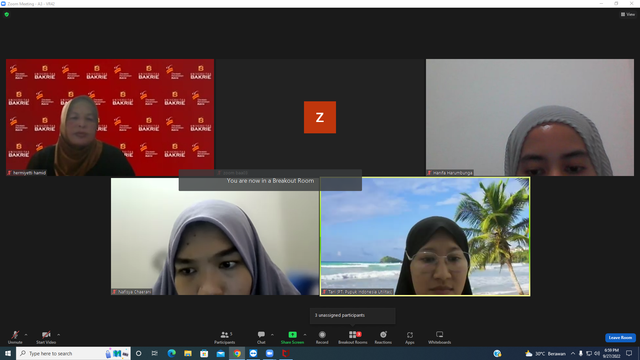Select the orange Z avatar participant tile
This screenshot has height=360, width=640.
tap(320, 118)
